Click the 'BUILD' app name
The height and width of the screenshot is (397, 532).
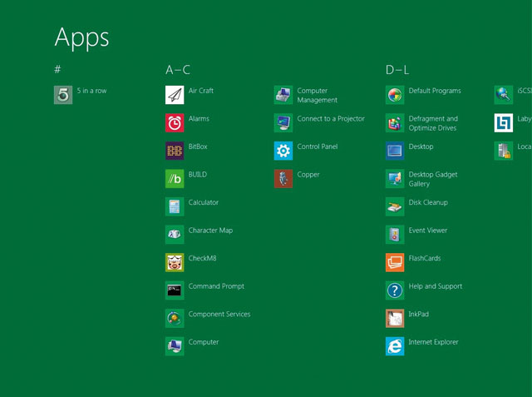tap(198, 174)
